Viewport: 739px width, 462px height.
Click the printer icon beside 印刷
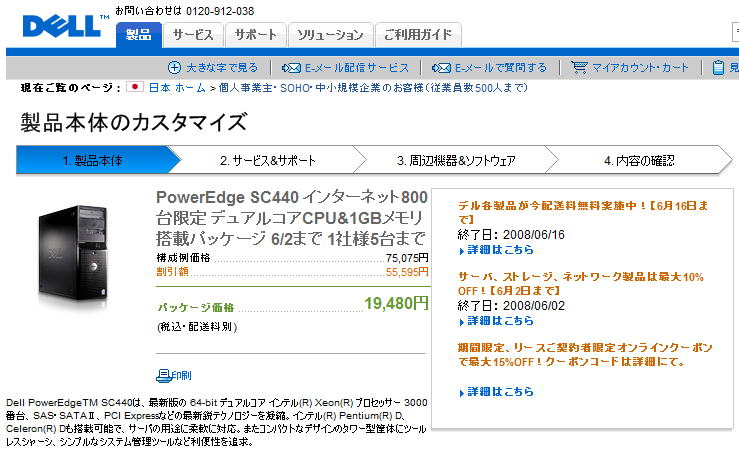[164, 376]
